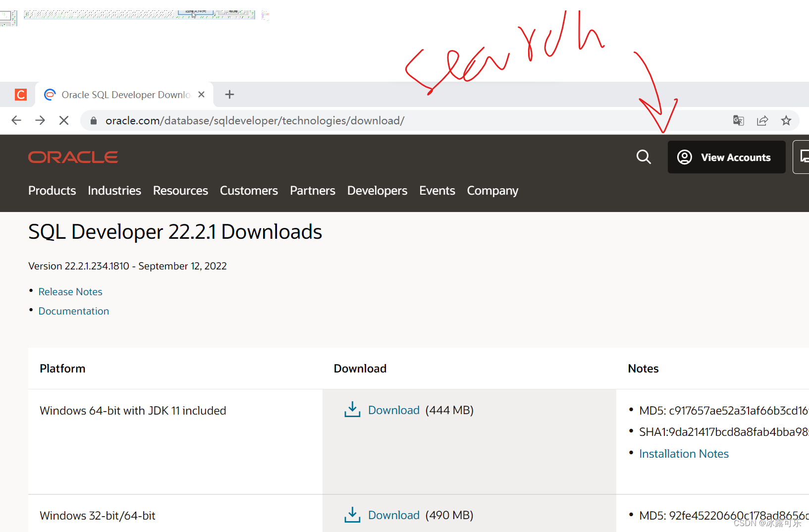
Task: Click the Notes column header
Action: (643, 369)
